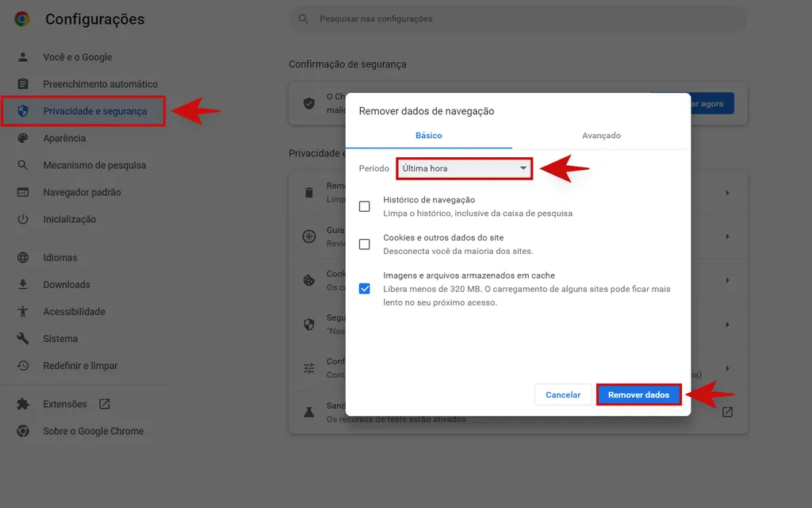Click the shield check icon in Confirmação de segurança
Image resolution: width=812 pixels, height=508 pixels.
[309, 103]
